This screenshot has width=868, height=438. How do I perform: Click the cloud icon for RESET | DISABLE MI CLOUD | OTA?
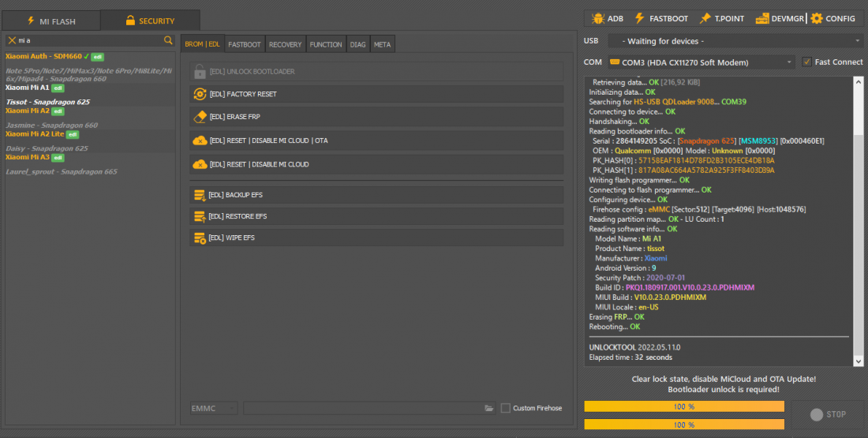pos(200,140)
